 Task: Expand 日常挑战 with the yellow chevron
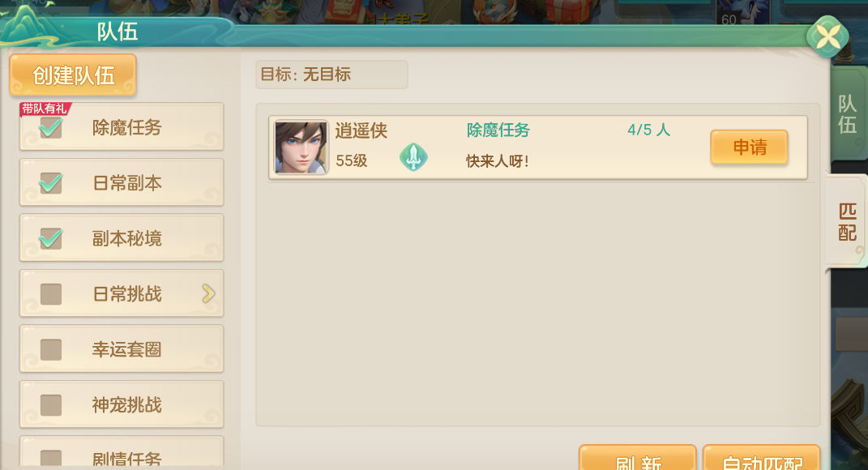(x=208, y=293)
